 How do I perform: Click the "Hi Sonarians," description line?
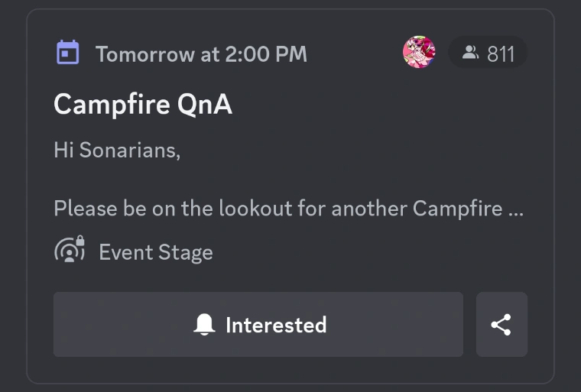coord(117,150)
